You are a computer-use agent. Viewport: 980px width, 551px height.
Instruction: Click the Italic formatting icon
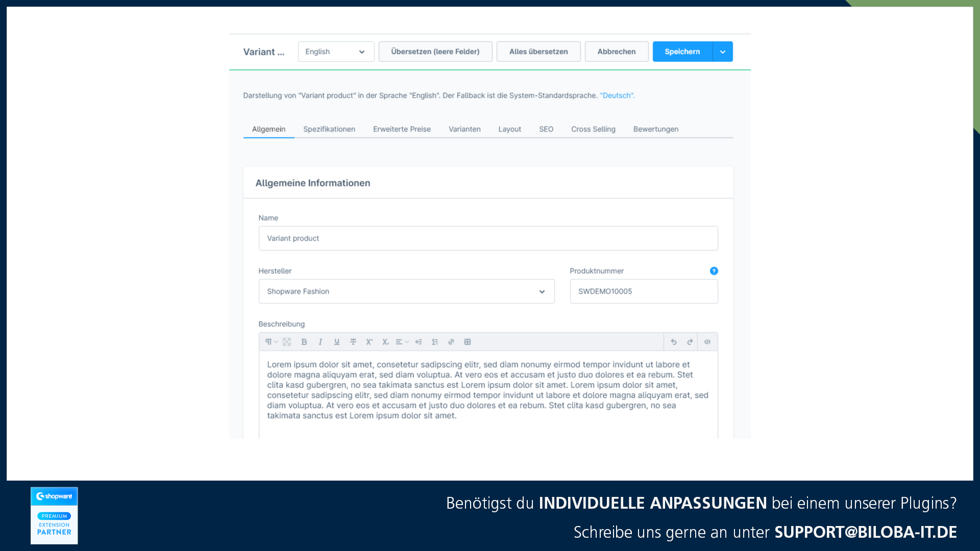click(x=321, y=342)
